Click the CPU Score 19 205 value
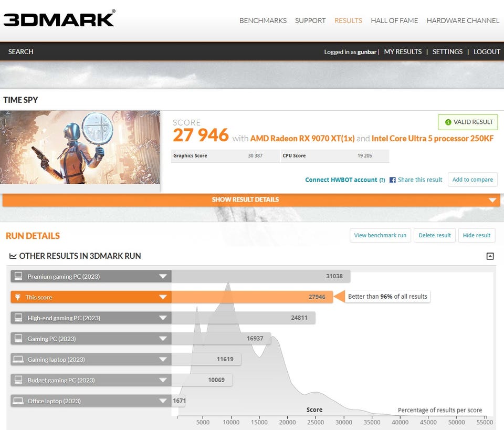Image resolution: width=504 pixels, height=430 pixels. point(364,155)
